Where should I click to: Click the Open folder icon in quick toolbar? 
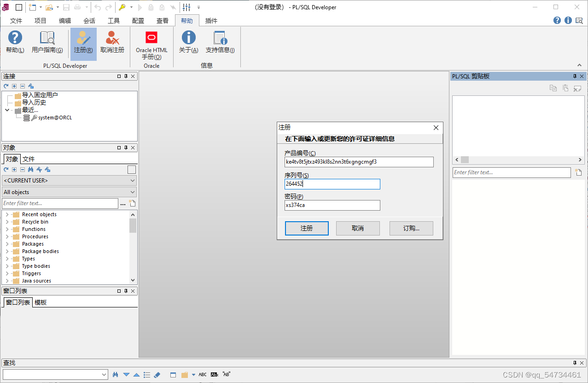[x=49, y=7]
